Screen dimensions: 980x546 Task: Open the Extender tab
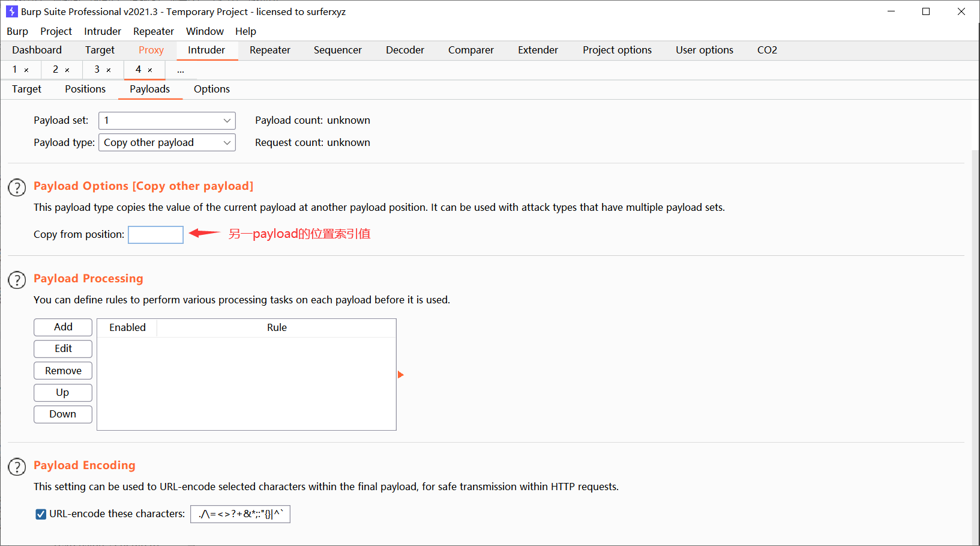[538, 50]
